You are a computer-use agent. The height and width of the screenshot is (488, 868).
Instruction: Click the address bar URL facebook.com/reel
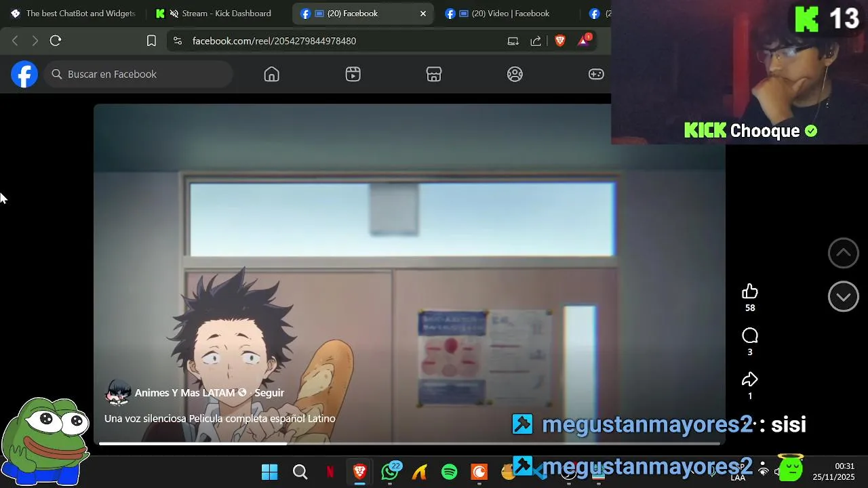(x=274, y=41)
